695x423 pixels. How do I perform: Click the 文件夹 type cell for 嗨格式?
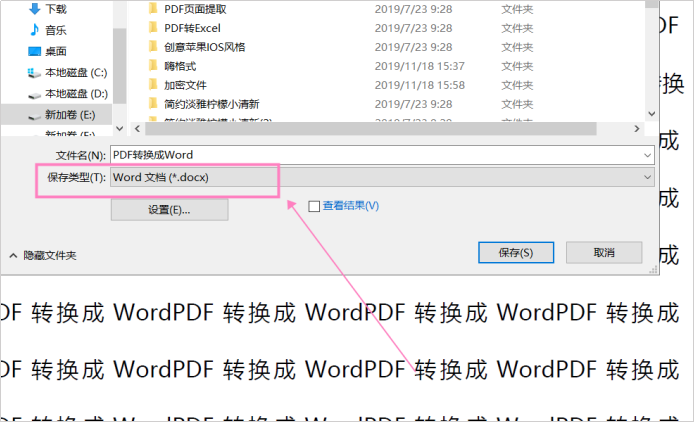(517, 66)
